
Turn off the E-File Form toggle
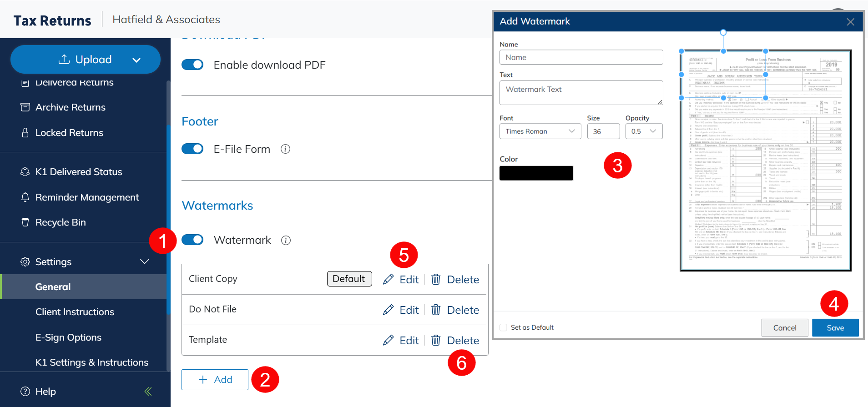[192, 149]
